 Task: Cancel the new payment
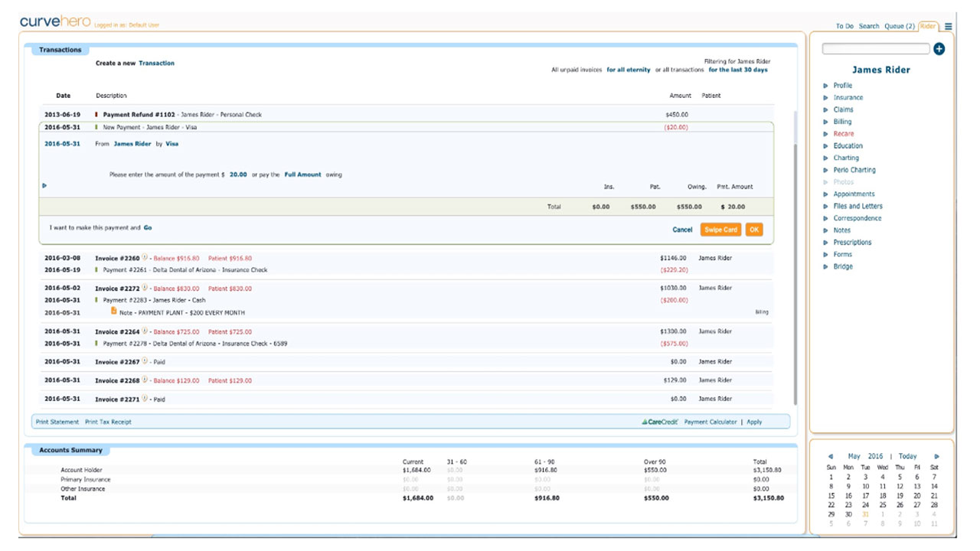[682, 230]
